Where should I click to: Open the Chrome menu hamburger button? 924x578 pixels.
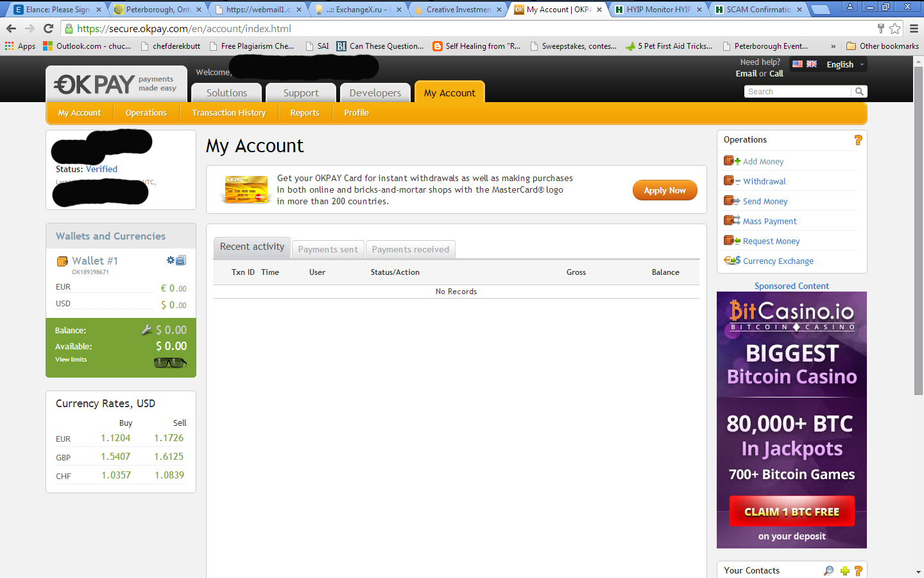coord(914,28)
